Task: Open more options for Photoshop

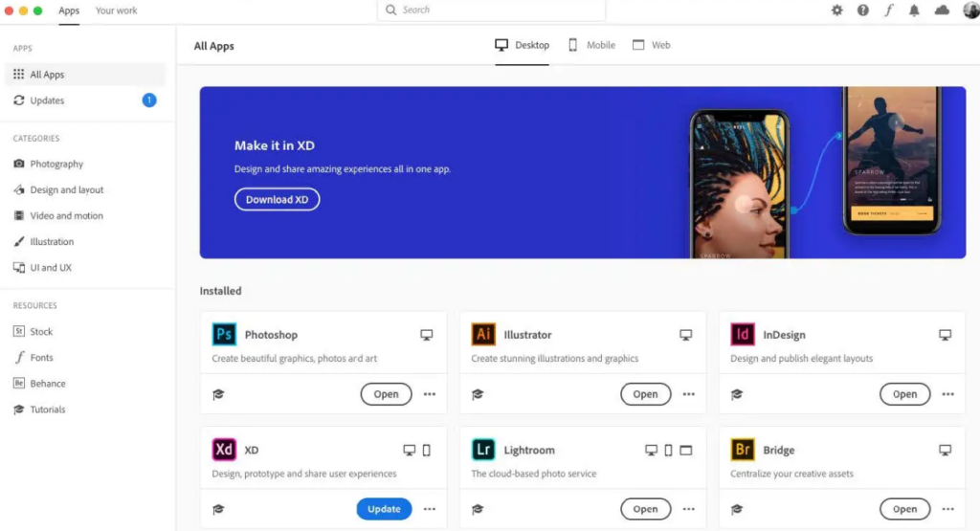Action: tap(430, 394)
